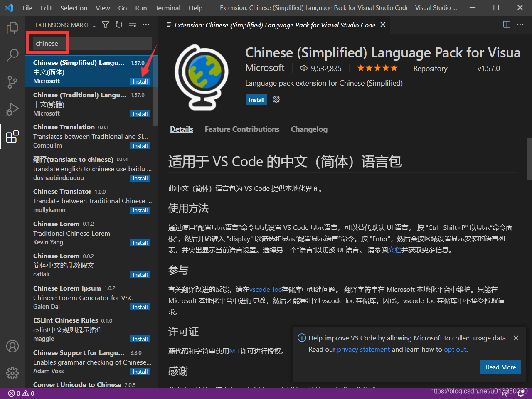Open the Help menu
Image resolution: width=532 pixels, height=399 pixels.
point(195,8)
